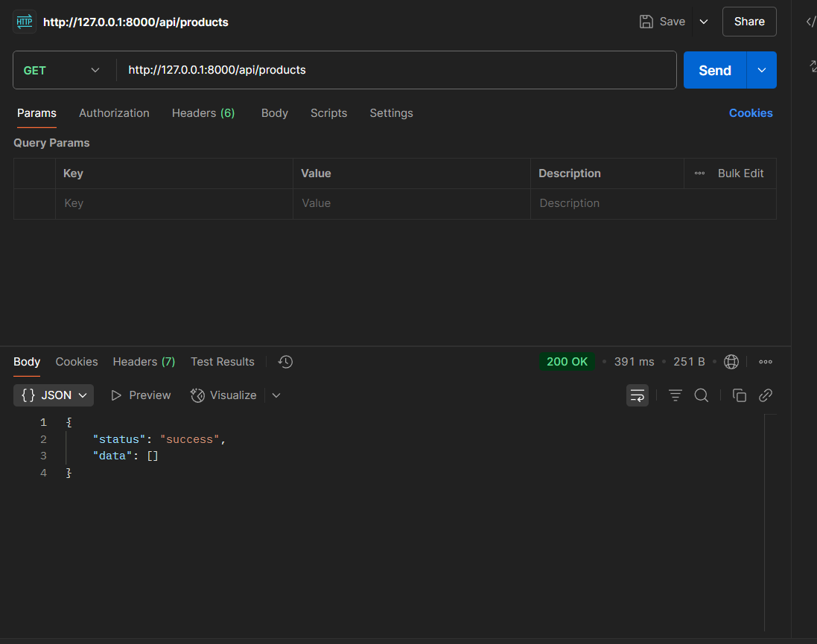Image resolution: width=817 pixels, height=644 pixels.
Task: Open response more options ellipsis
Action: (x=765, y=362)
